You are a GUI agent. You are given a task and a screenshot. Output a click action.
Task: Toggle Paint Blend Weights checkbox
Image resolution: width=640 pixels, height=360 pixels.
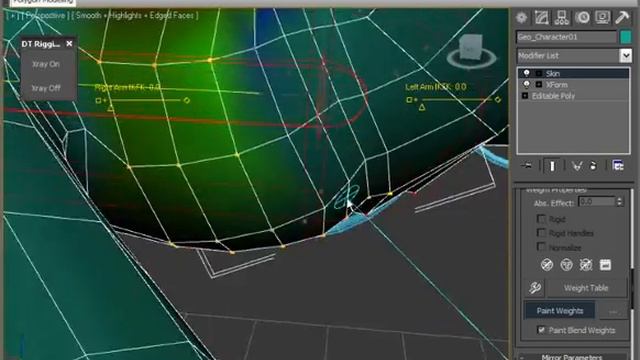pos(542,330)
